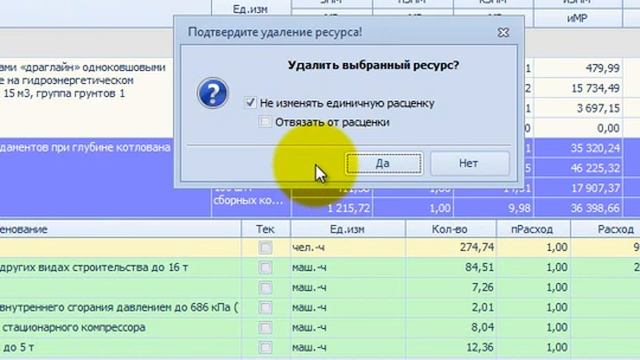Select the cell with value 35 320,24

578,148
